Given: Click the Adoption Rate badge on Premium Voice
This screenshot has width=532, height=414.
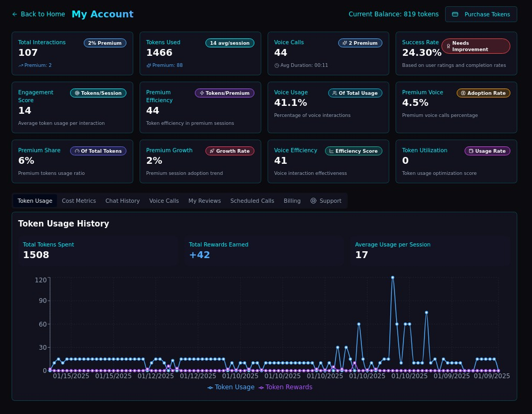Looking at the screenshot, I should 483,93.
